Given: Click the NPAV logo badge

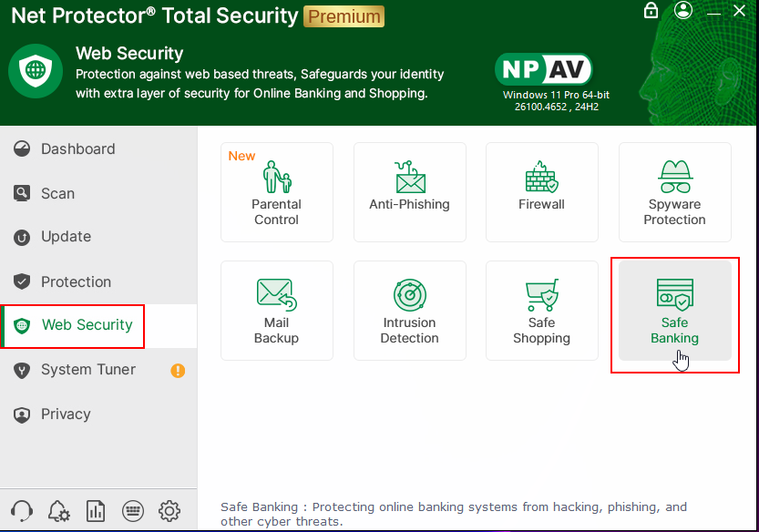Looking at the screenshot, I should 544,69.
